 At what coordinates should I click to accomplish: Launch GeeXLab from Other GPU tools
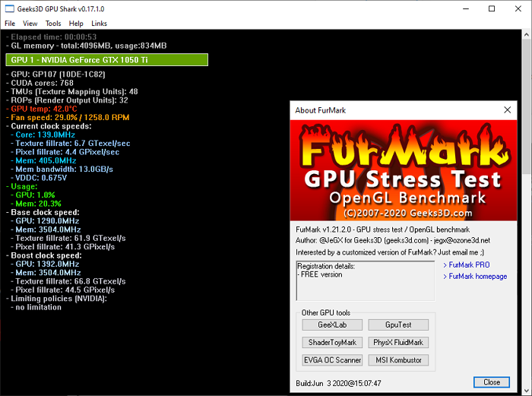[x=332, y=325]
